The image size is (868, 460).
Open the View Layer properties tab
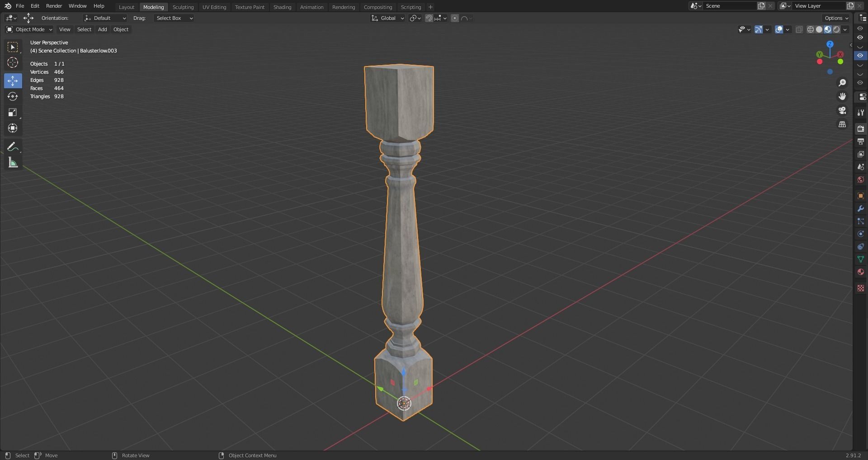[x=861, y=154]
